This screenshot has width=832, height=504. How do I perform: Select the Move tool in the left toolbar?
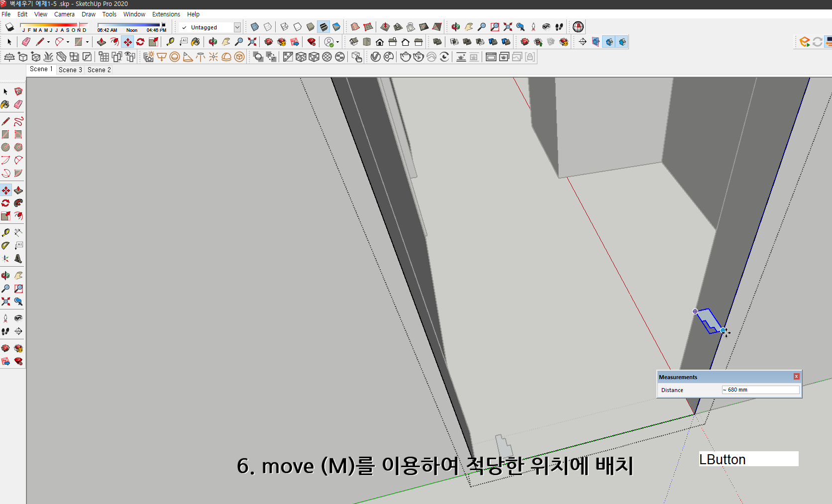[6, 190]
